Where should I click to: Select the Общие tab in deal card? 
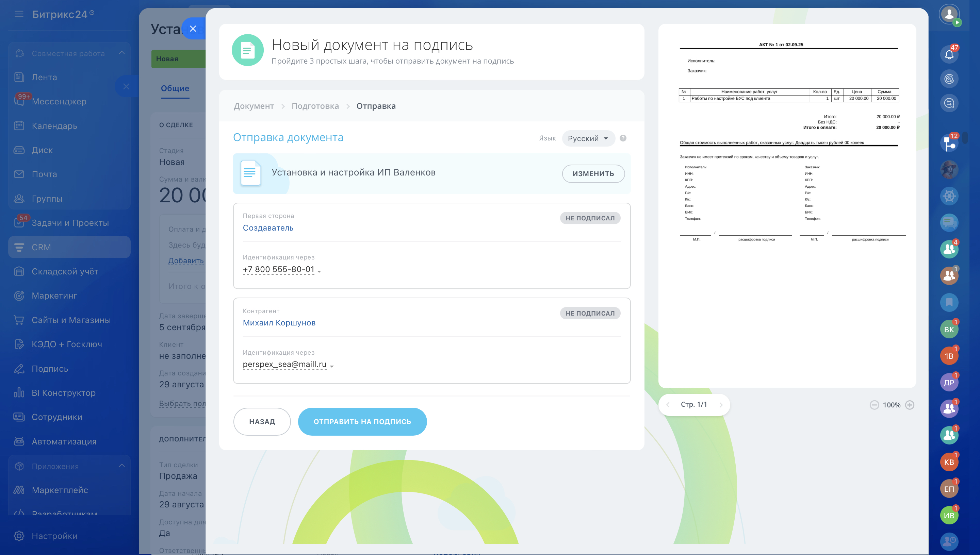pos(175,88)
